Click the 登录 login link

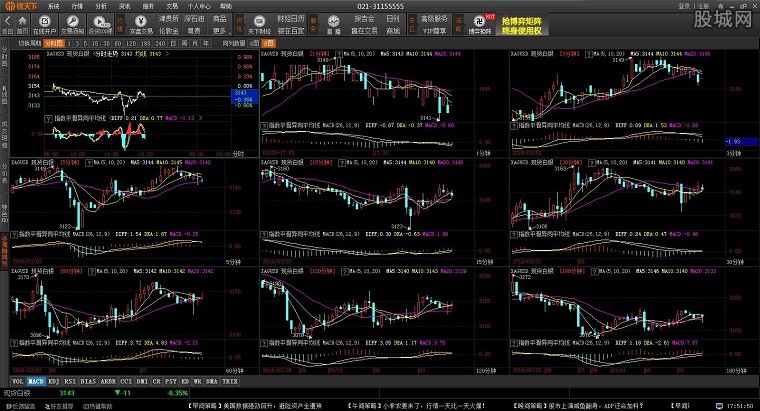pyautogui.click(x=684, y=6)
